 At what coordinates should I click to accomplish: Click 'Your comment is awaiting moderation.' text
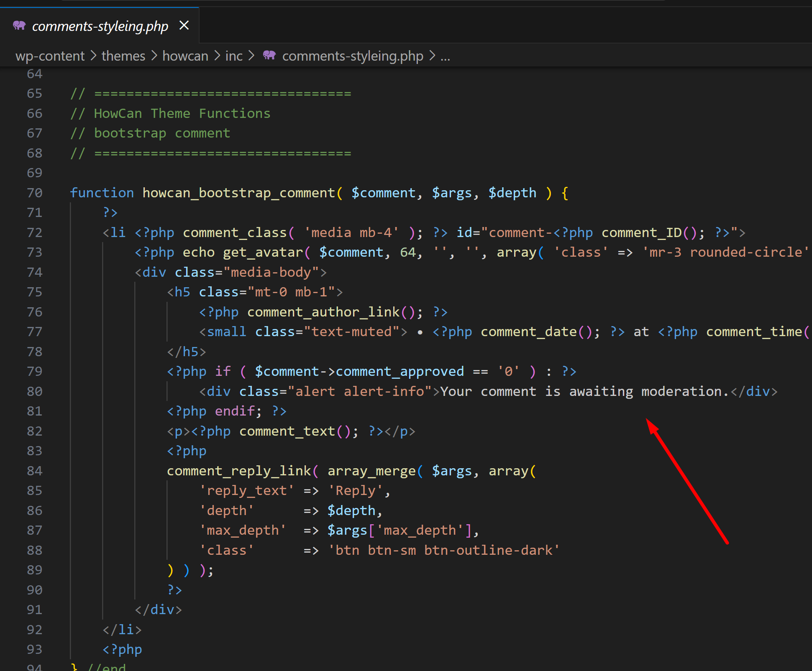[585, 391]
